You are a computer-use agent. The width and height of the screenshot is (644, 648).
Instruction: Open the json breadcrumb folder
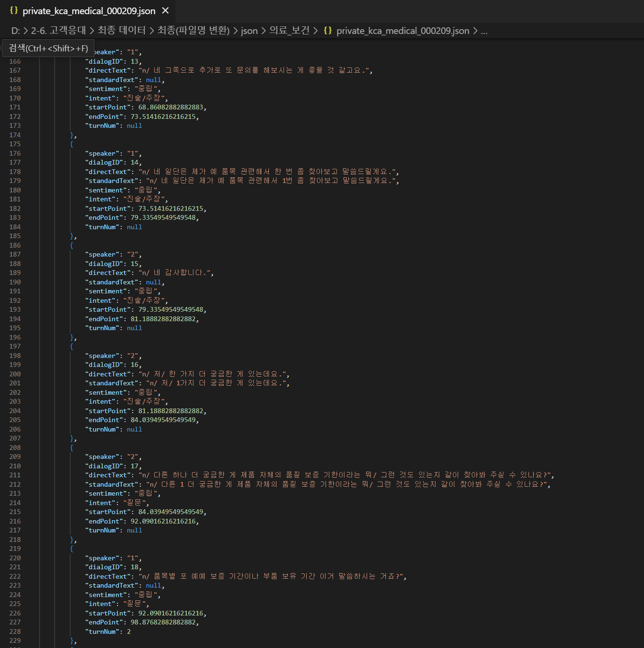[249, 31]
